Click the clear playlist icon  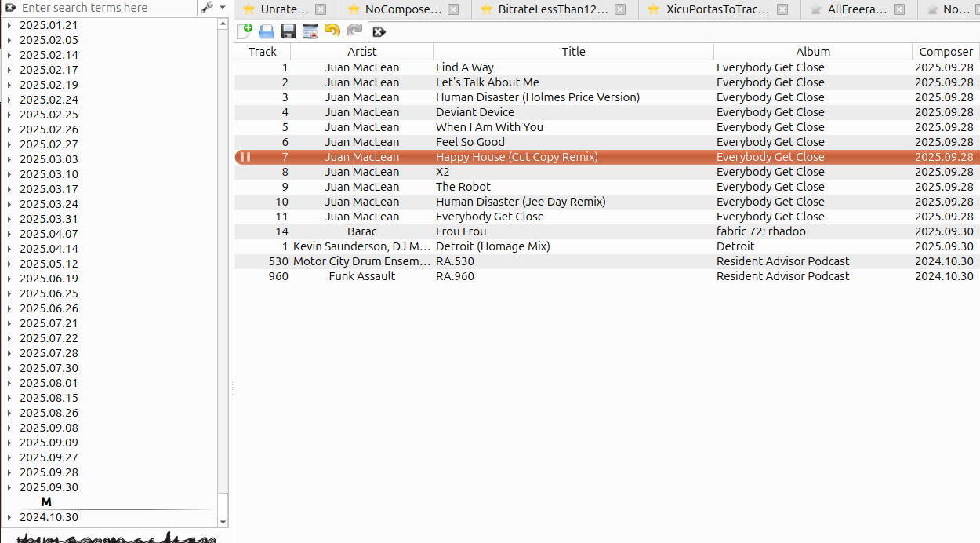(310, 31)
